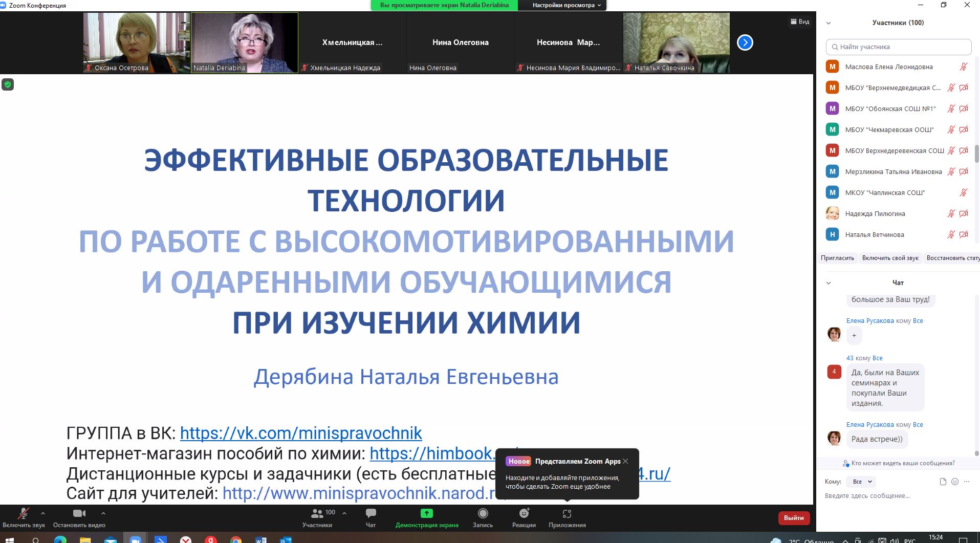Click Введите здесь сообщение input field

(x=898, y=495)
